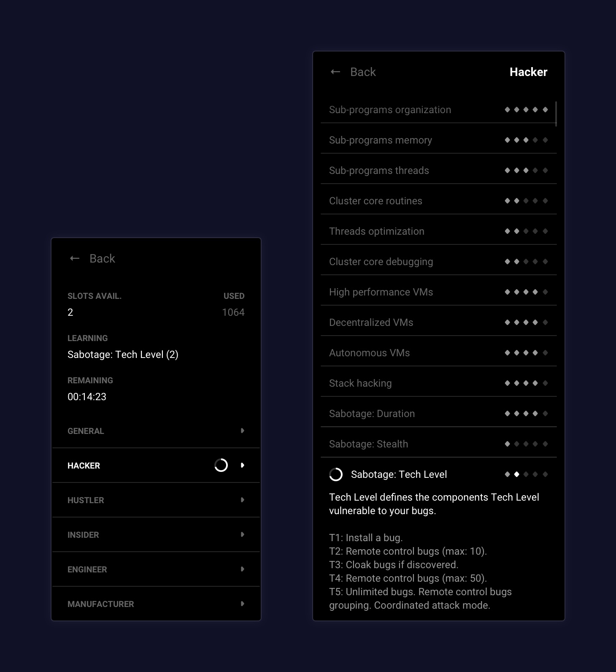Select the Sub-programs memory skill

[381, 140]
